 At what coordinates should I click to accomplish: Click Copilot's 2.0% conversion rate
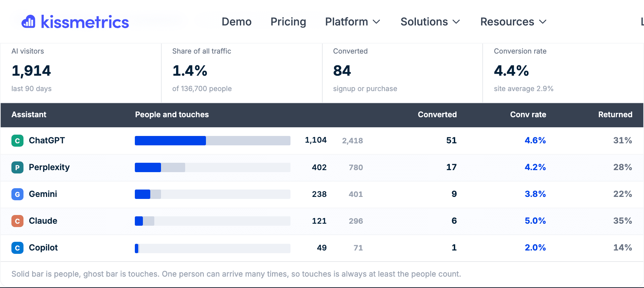coord(535,247)
